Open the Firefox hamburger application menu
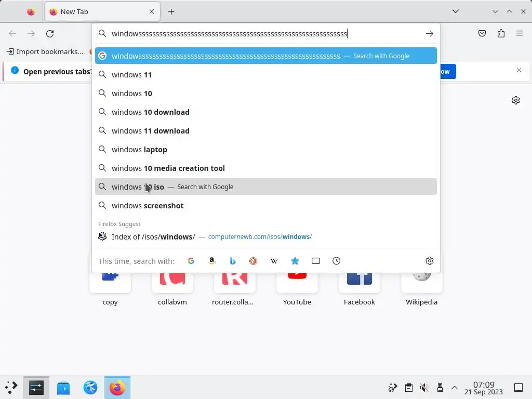The height and width of the screenshot is (399, 532). pos(520,33)
